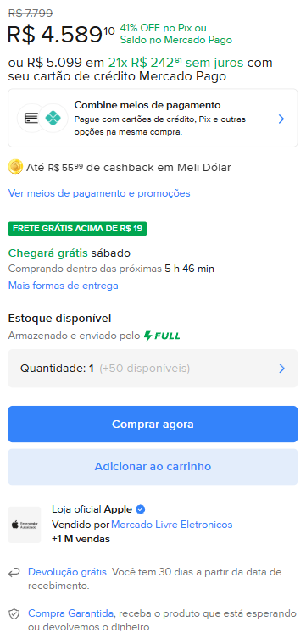Image resolution: width=306 pixels, height=644 pixels.
Task: Click the return arrow icon next to Devolução grátis
Action: (x=14, y=572)
